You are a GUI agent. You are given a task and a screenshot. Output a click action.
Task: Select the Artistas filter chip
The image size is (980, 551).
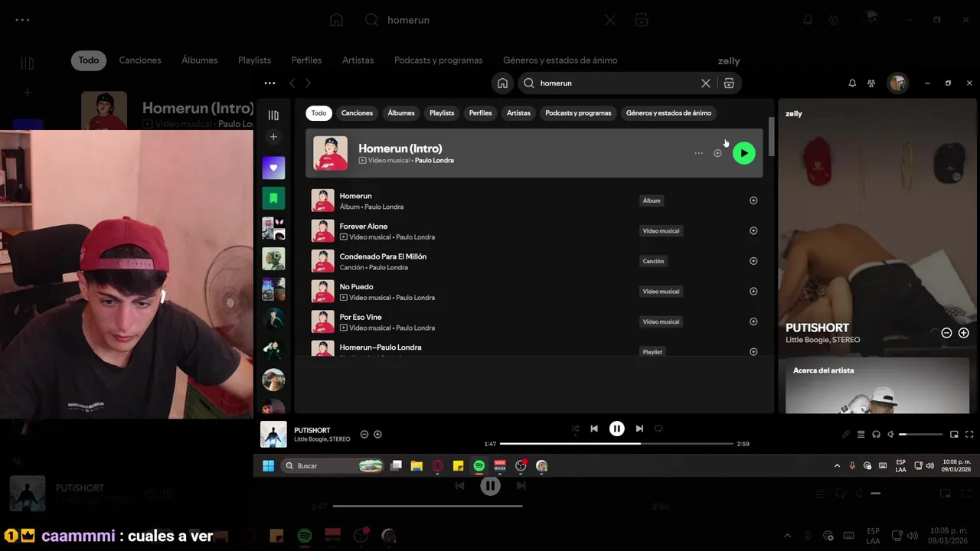[x=518, y=113]
